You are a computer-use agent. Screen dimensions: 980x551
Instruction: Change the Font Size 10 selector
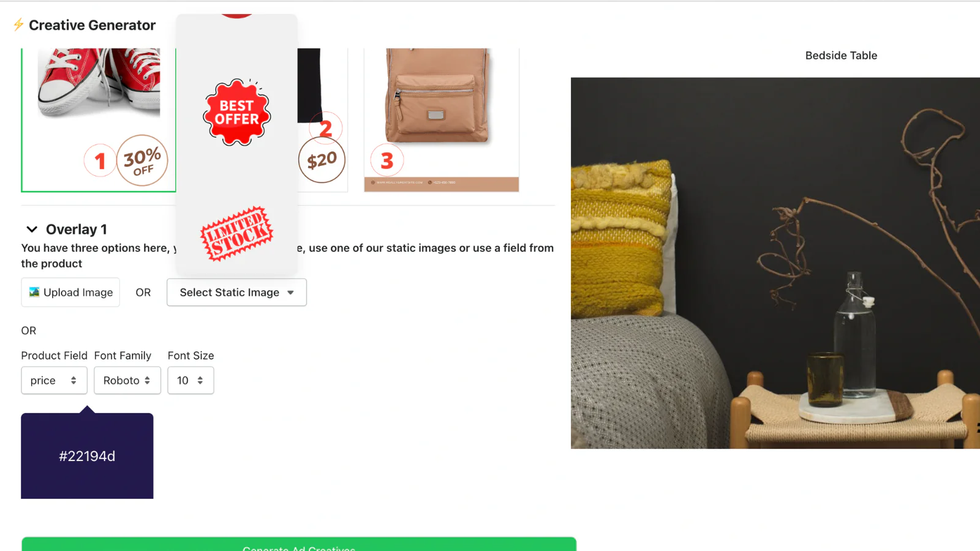click(190, 380)
